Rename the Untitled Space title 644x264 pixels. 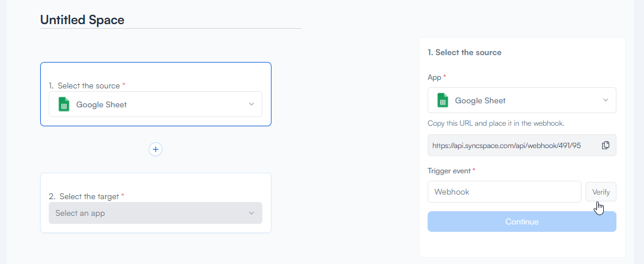[x=82, y=20]
